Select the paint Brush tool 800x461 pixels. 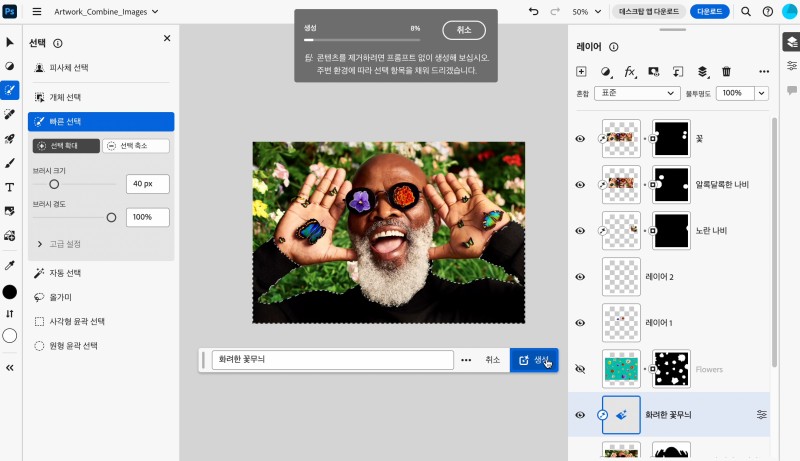coord(10,163)
